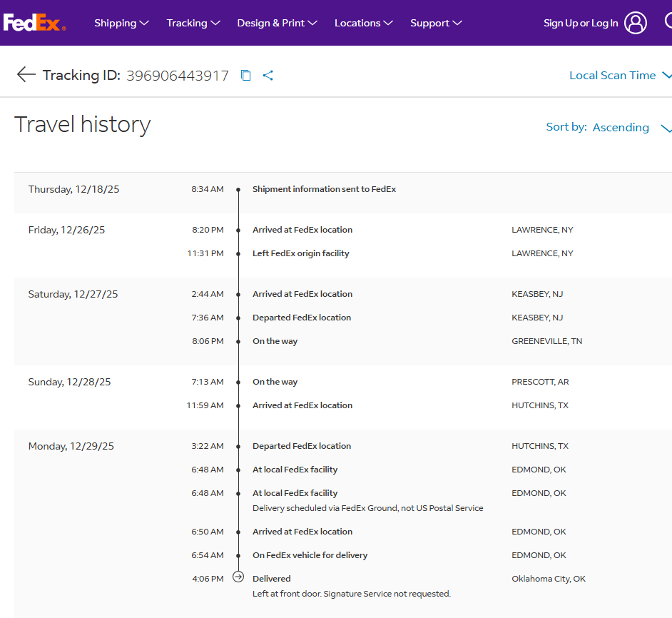Click "Left FedEx origin facility" entry

[x=300, y=253]
